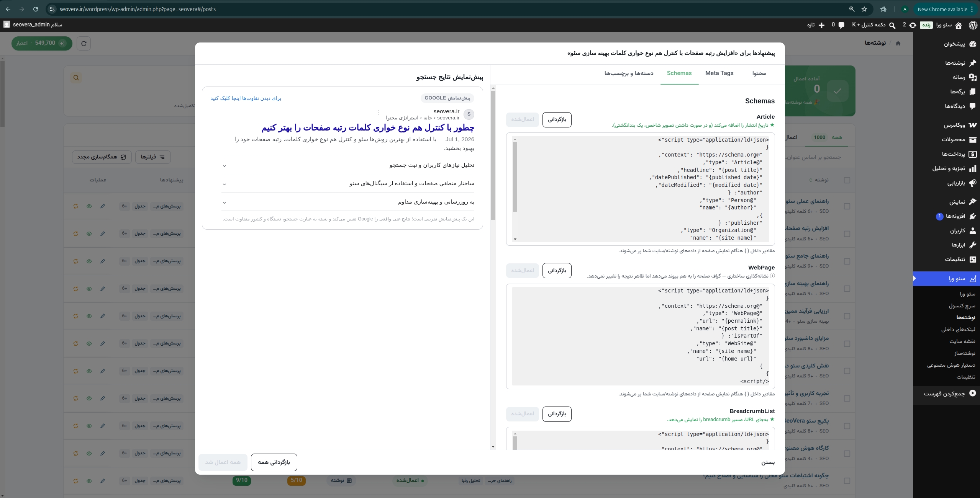This screenshot has height=498, width=980.
Task: Switch to the Meta Tags tab
Action: 719,73
